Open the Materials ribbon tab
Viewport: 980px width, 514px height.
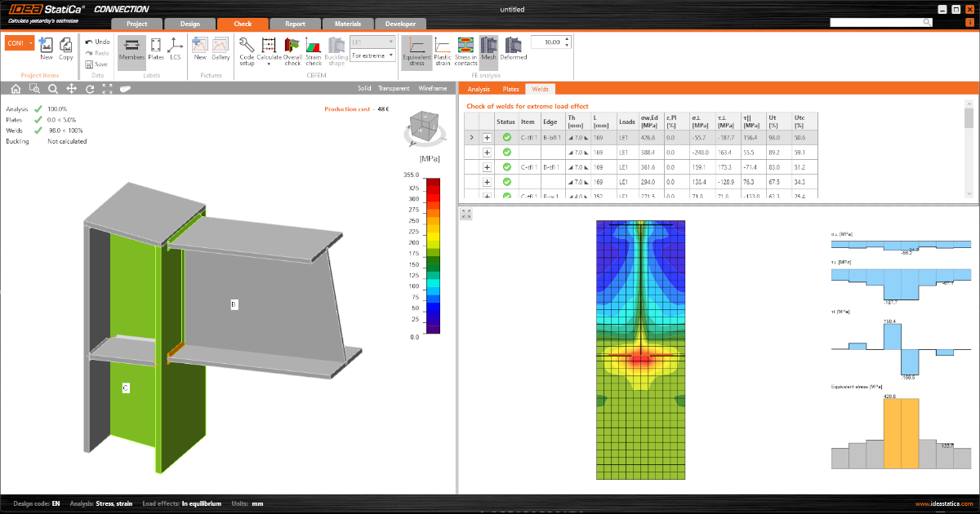[x=348, y=24]
